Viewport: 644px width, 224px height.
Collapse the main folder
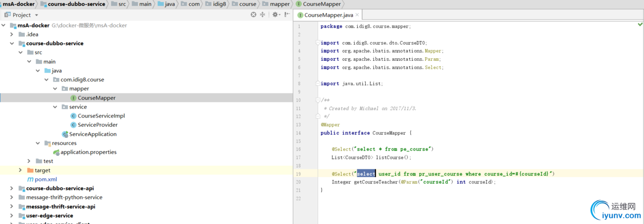coord(29,61)
